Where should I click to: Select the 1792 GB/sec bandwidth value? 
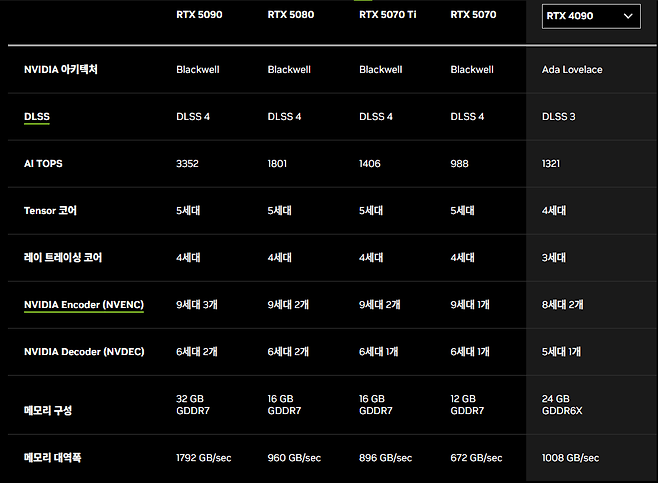click(203, 457)
